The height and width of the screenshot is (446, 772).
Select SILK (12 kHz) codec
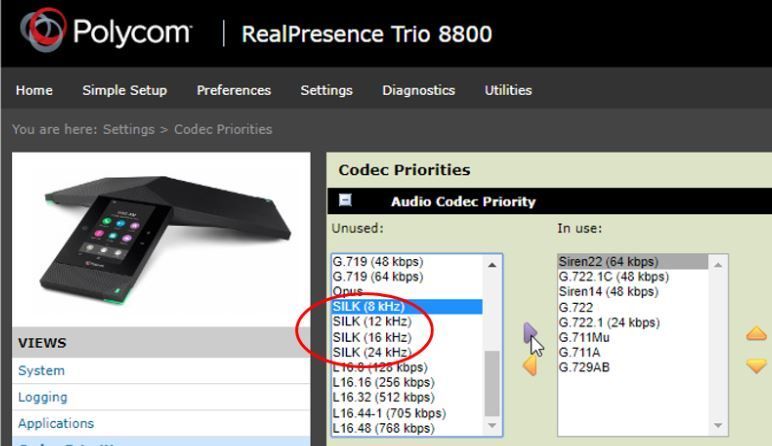click(x=407, y=321)
